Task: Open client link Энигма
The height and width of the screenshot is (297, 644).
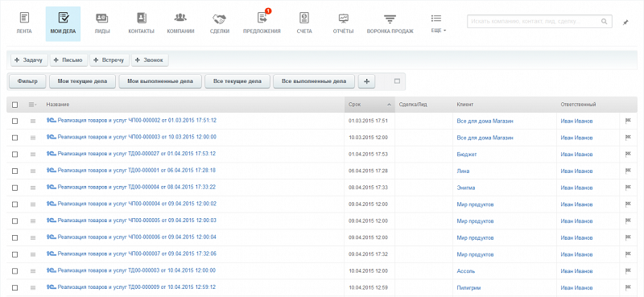Action: point(466,188)
